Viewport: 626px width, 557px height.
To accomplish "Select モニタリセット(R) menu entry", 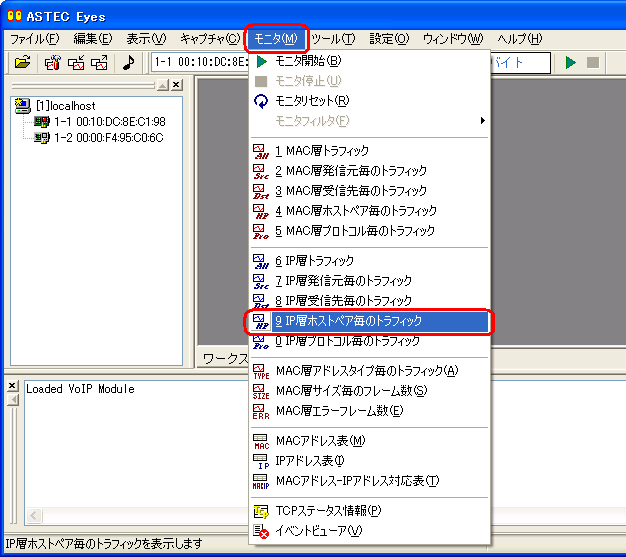I will pos(369,101).
